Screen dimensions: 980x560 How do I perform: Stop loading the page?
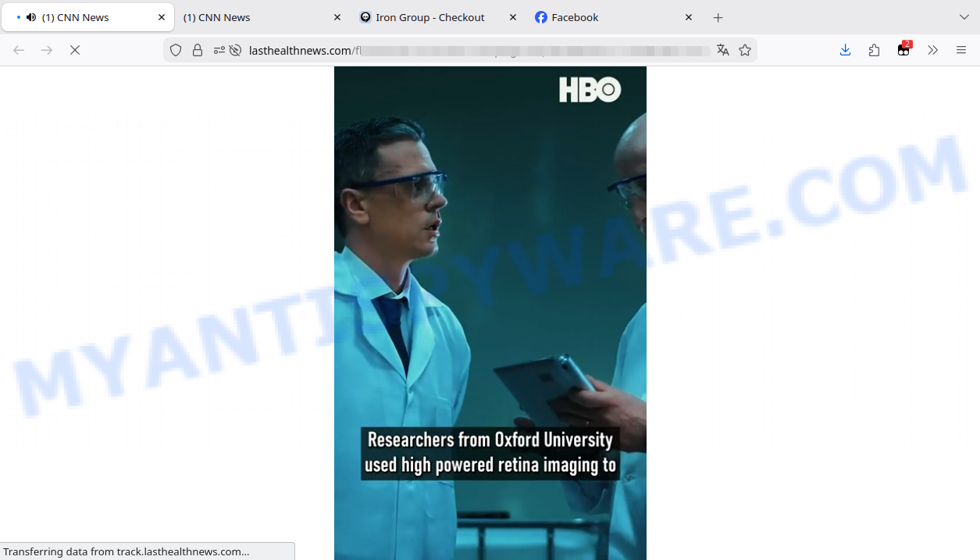click(75, 50)
